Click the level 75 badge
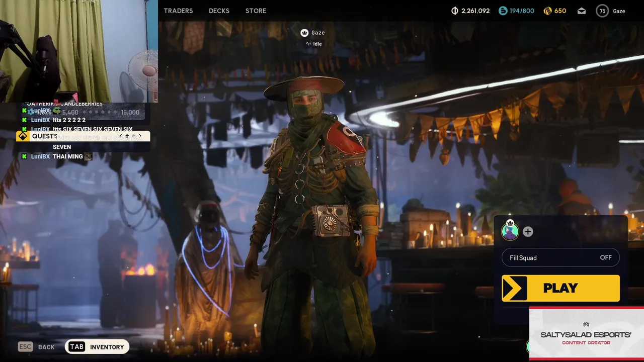Screen dimensions: 644x362 602,11
